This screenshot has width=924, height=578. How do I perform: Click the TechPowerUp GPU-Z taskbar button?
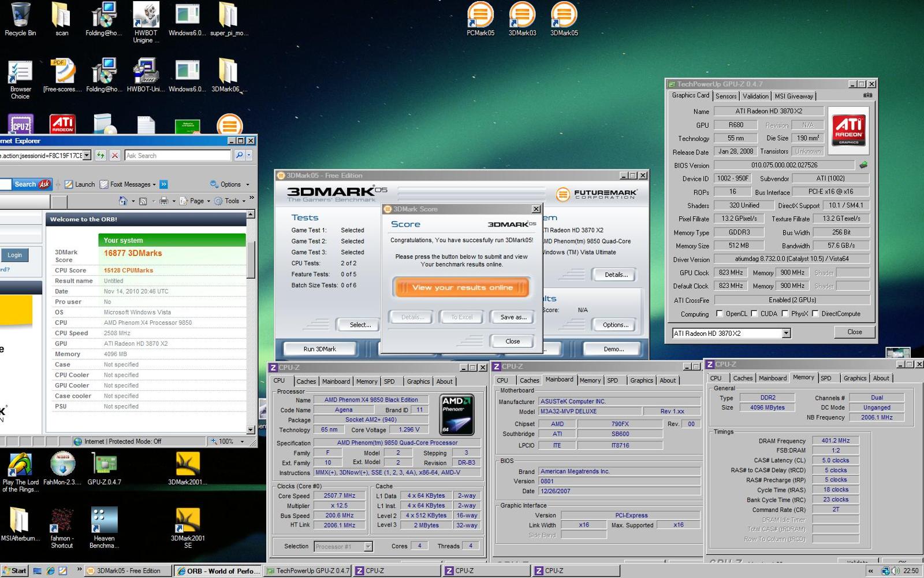point(308,570)
